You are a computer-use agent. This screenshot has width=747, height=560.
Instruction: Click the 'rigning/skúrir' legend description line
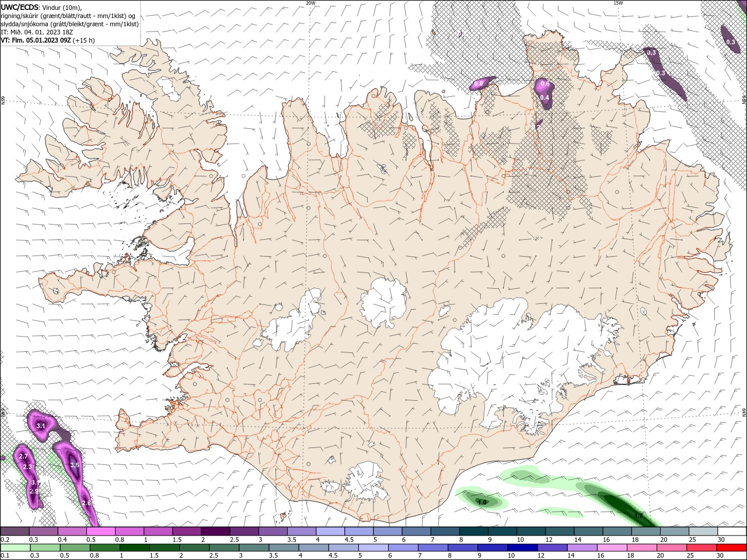point(68,16)
